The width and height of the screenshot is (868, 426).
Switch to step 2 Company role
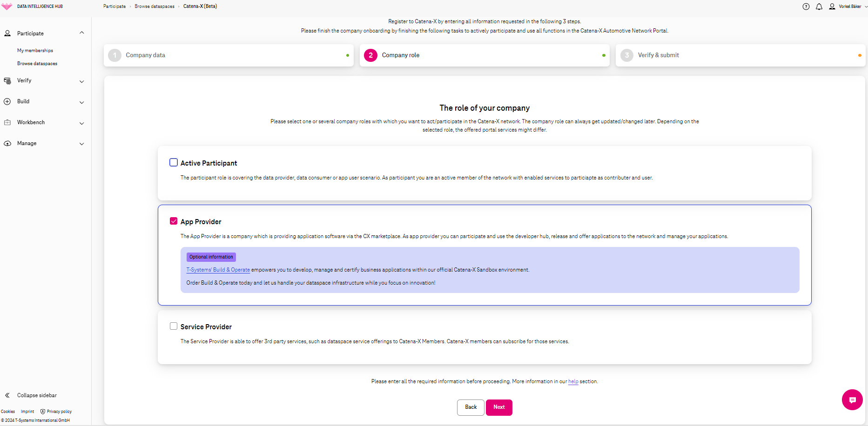click(484, 55)
